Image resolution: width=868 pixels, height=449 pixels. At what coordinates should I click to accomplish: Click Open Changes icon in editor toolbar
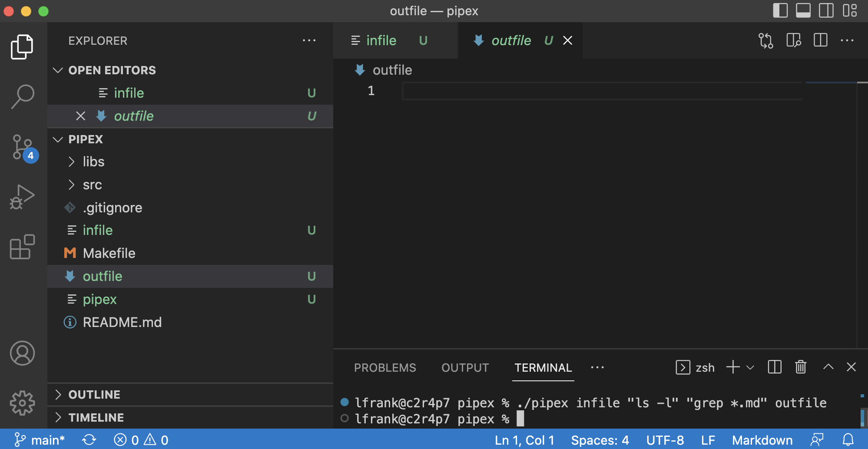click(765, 40)
